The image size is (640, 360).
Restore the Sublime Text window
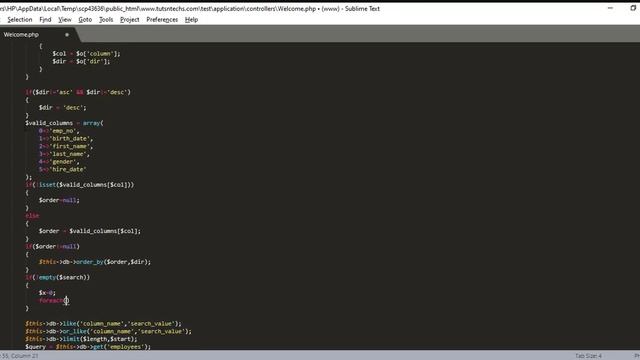tap(633, 8)
